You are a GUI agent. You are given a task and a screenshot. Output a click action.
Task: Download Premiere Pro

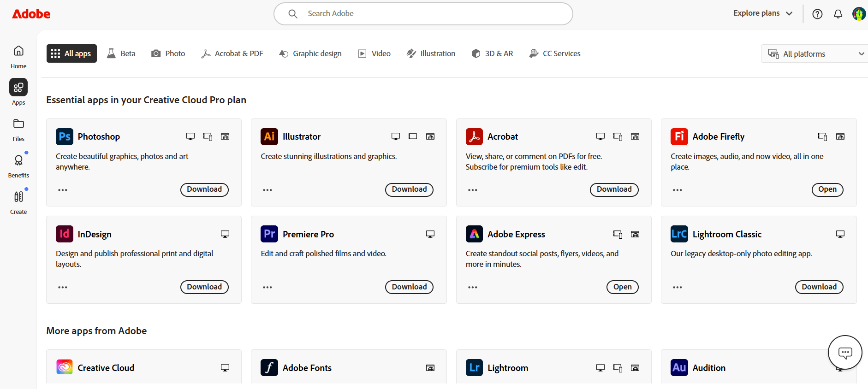[409, 287]
